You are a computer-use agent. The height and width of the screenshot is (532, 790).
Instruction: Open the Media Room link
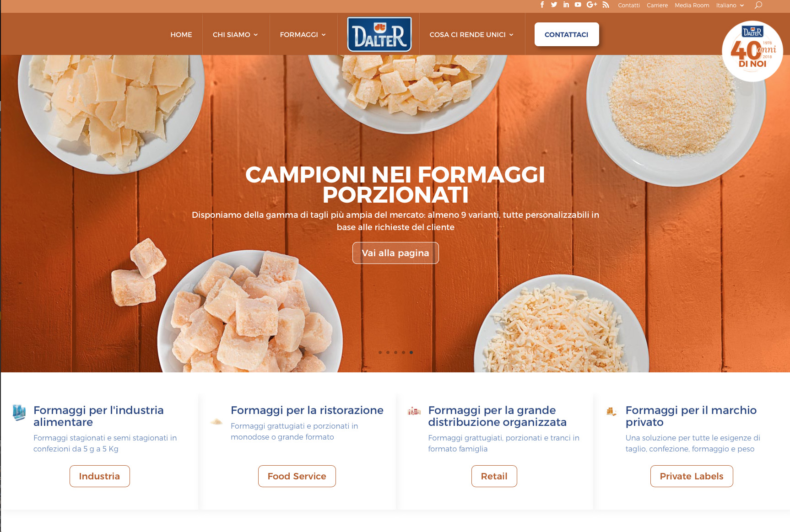point(692,5)
